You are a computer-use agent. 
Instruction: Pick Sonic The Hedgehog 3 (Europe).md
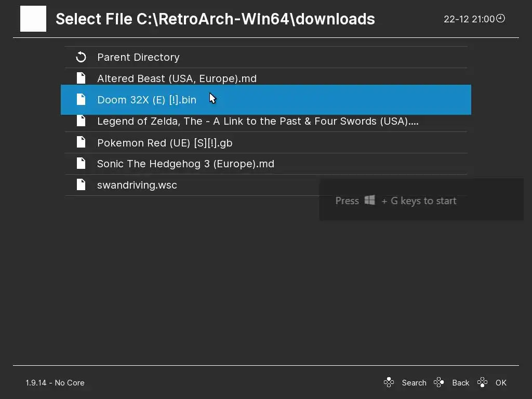pos(185,164)
